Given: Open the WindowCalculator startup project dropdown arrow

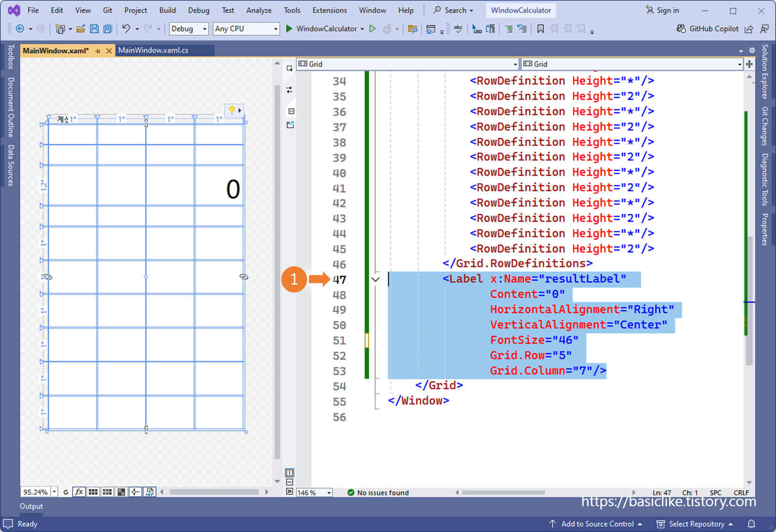Looking at the screenshot, I should click(x=362, y=29).
